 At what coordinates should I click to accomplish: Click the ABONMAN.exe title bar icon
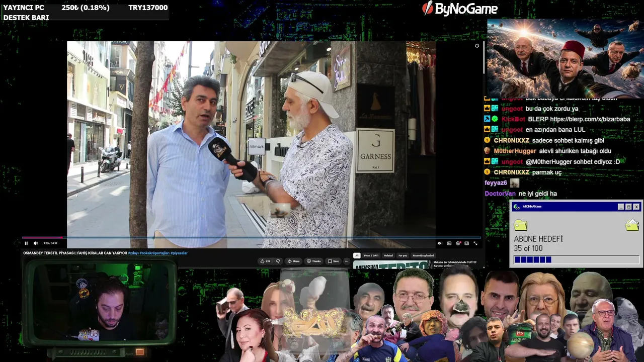point(516,207)
